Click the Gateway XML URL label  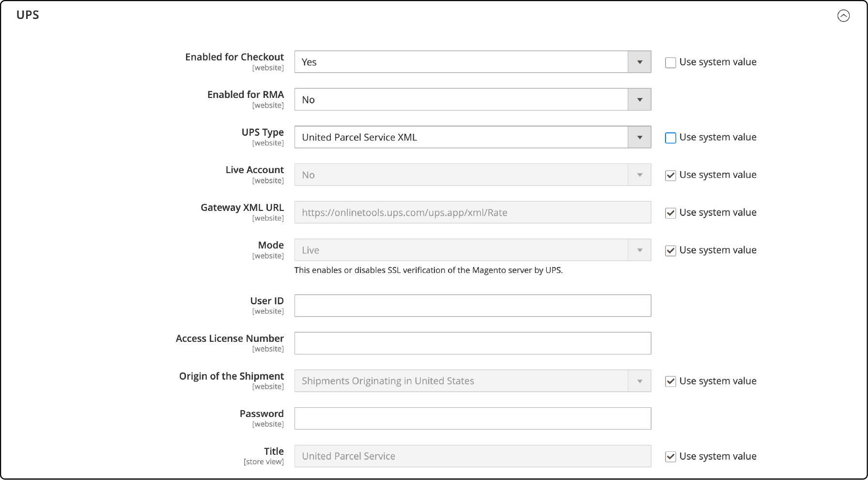coord(242,208)
